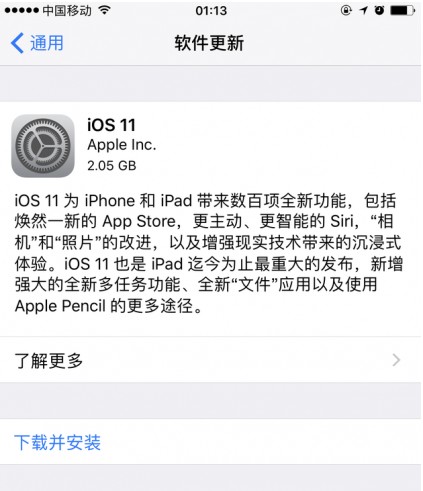Tap the 01:13 clock in status bar
Viewport: 423px width, 491px height.
[211, 11]
